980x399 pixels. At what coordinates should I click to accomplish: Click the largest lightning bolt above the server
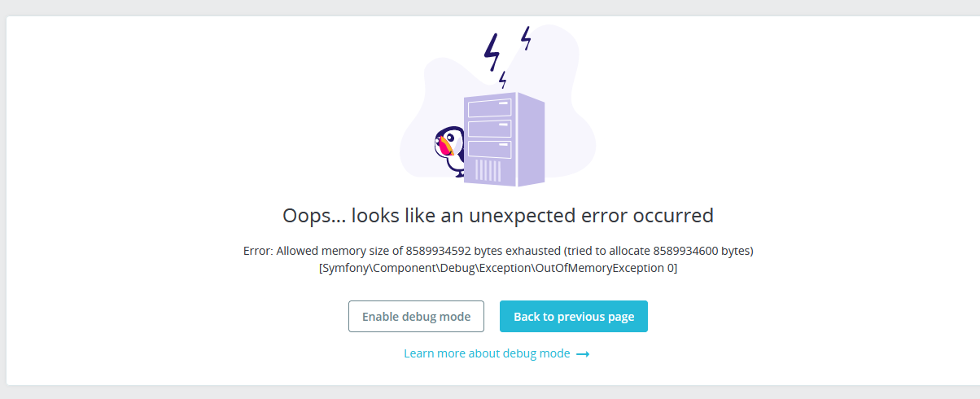click(x=491, y=52)
